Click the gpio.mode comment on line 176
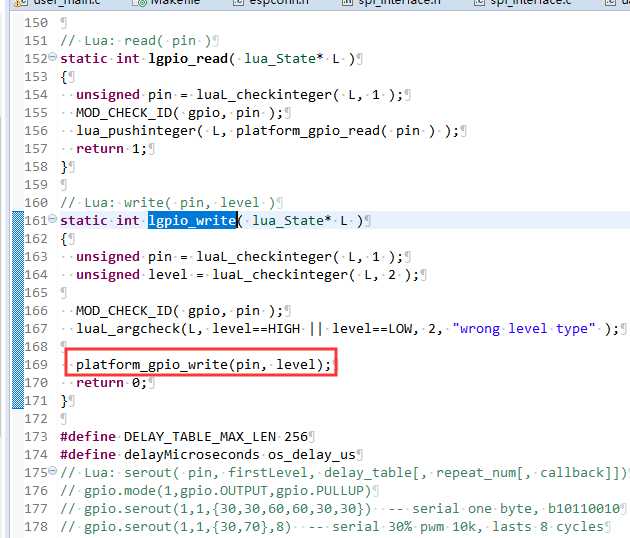Image resolution: width=630 pixels, height=538 pixels. pyautogui.click(x=216, y=491)
